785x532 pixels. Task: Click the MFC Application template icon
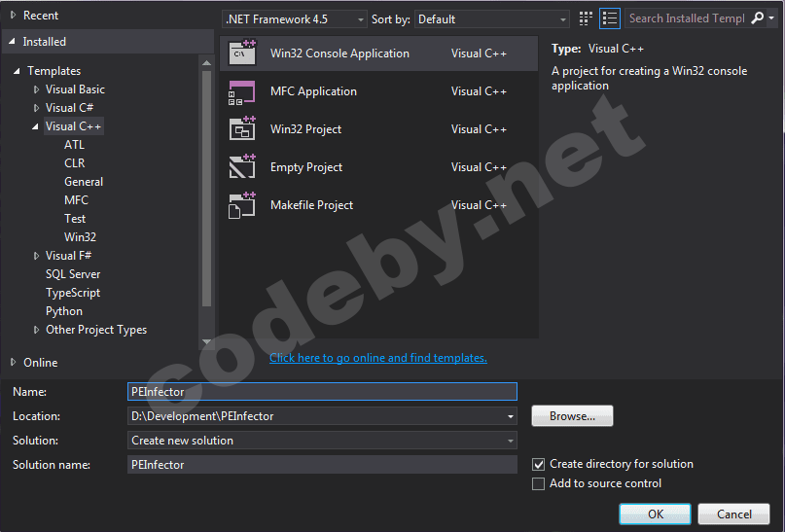click(x=242, y=92)
